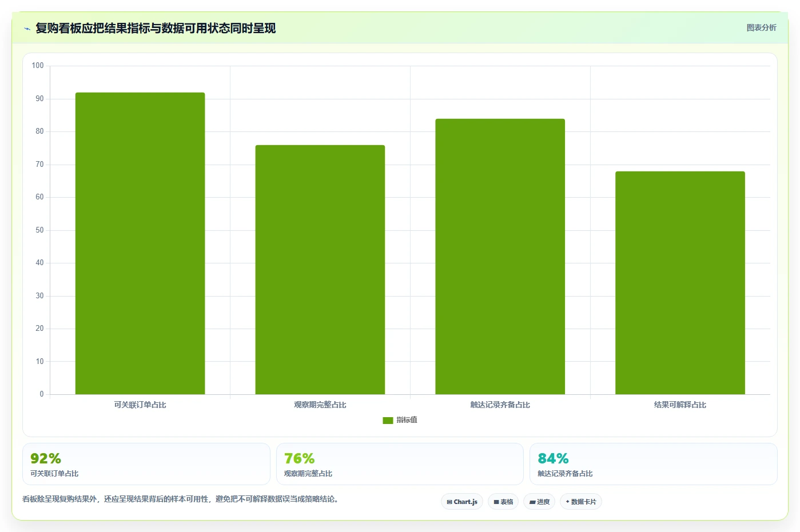Screen dimensions: 800x532
Task: Open the 92% data card
Action: coord(146,464)
